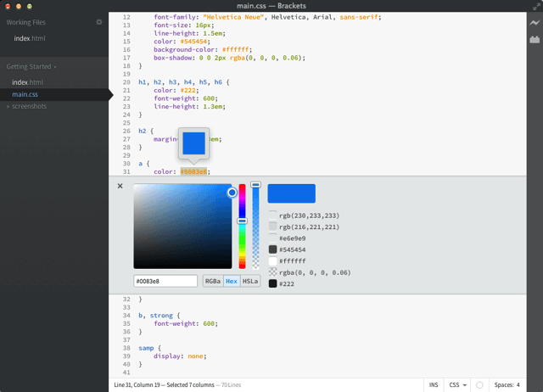Viewport: 543px width, 392px height.
Task: Choose the #545454 dark gray swatch
Action: 272,249
